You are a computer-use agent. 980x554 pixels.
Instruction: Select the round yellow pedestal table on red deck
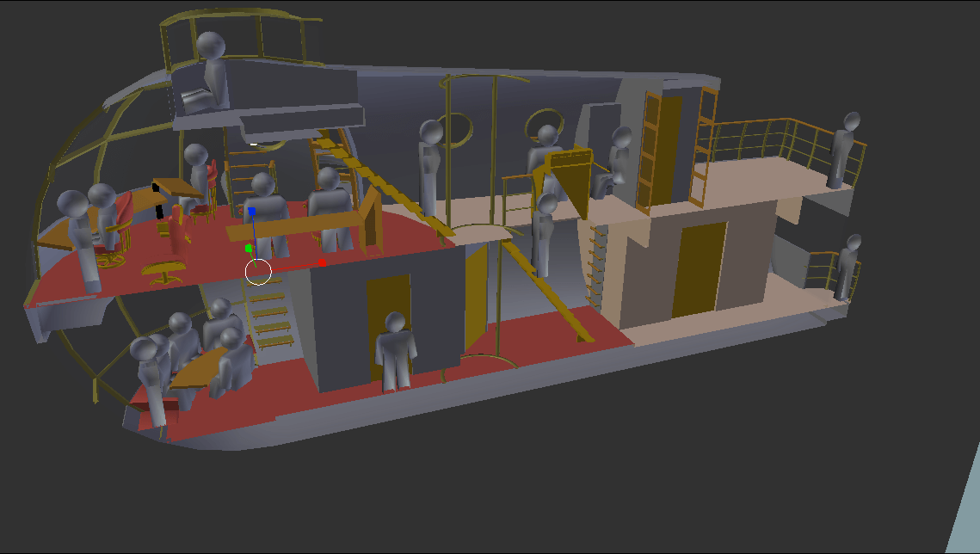[163, 273]
